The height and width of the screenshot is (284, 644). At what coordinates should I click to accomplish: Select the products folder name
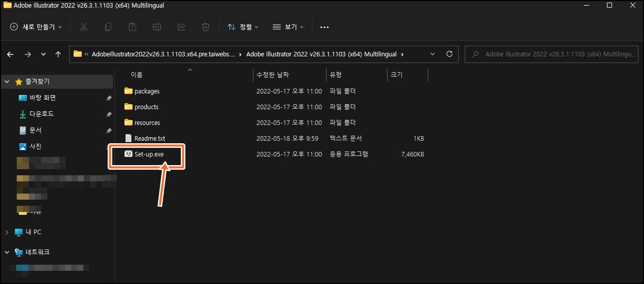(x=146, y=107)
